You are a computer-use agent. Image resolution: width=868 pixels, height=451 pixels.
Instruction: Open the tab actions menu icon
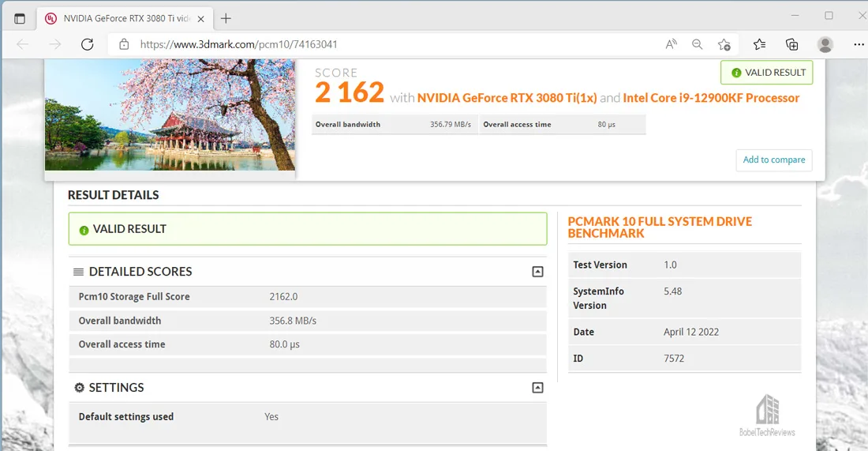pyautogui.click(x=20, y=18)
